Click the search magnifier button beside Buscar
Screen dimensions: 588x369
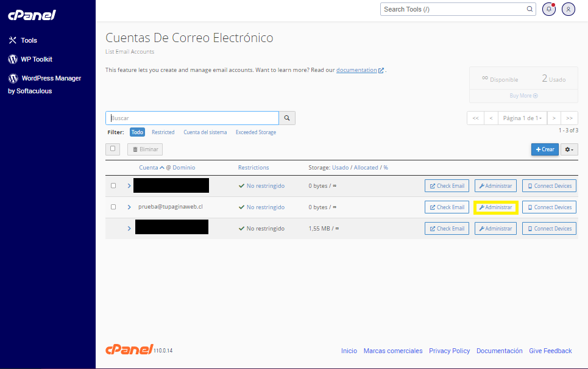point(287,118)
